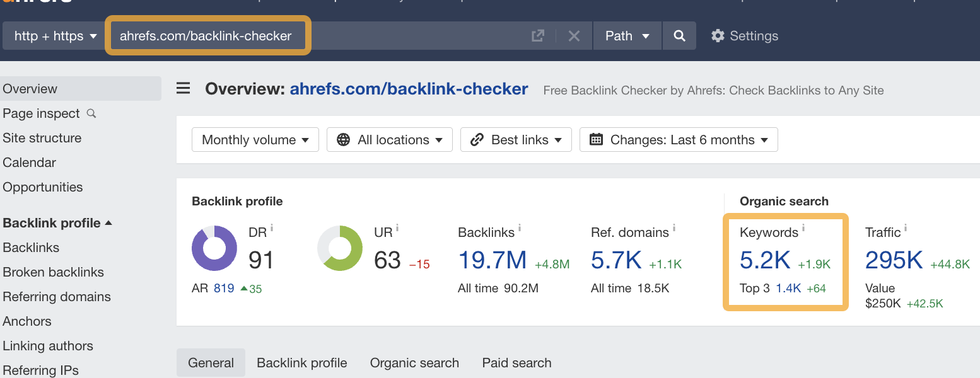Change the Last 6 months date range

coord(678,140)
